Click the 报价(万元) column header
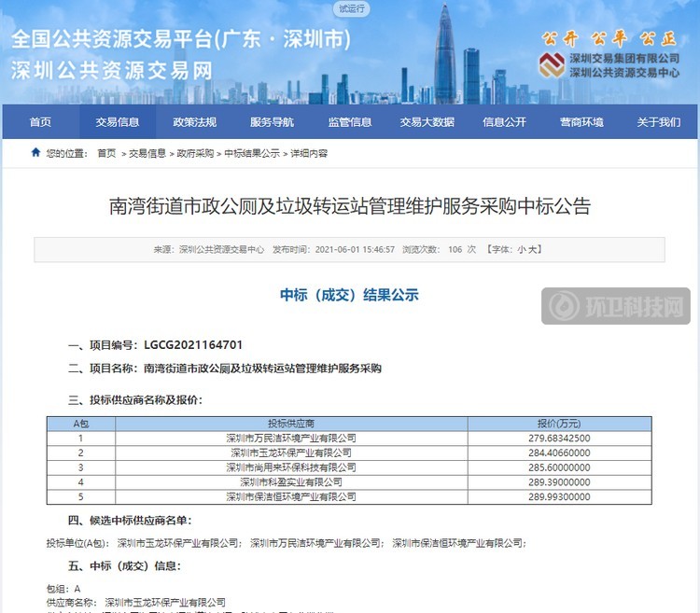The height and width of the screenshot is (613, 700). [x=559, y=424]
